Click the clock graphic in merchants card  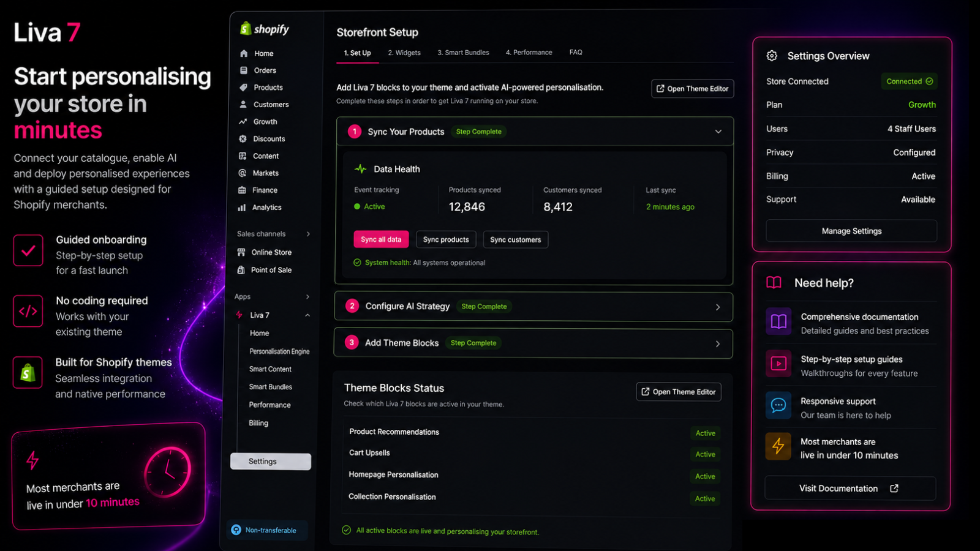(x=167, y=472)
